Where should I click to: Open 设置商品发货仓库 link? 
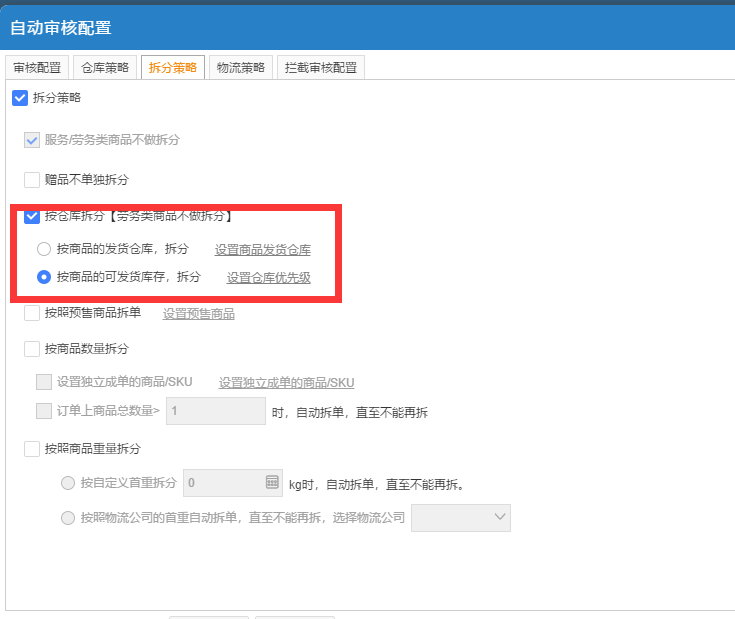pyautogui.click(x=262, y=250)
